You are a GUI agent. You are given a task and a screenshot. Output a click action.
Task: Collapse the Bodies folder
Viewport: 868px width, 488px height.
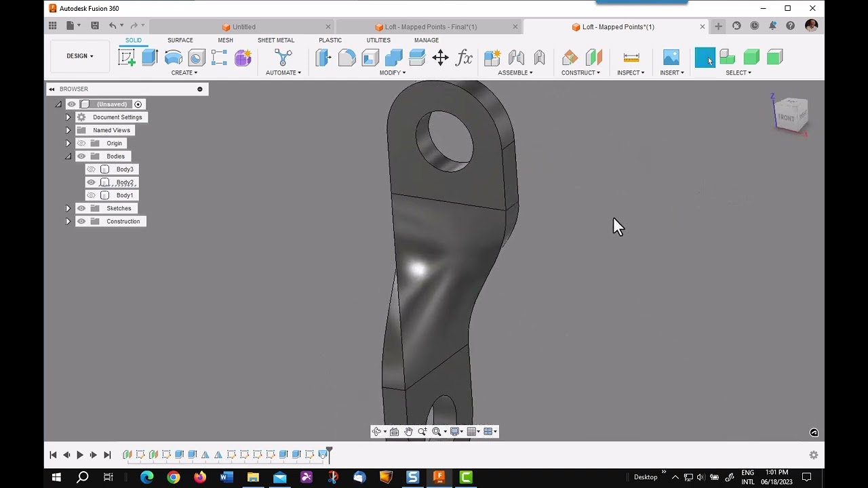click(x=68, y=156)
